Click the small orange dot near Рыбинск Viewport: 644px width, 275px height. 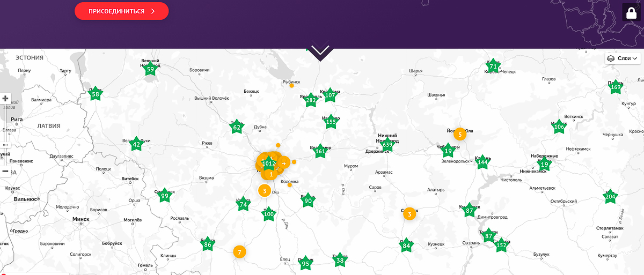tap(291, 85)
